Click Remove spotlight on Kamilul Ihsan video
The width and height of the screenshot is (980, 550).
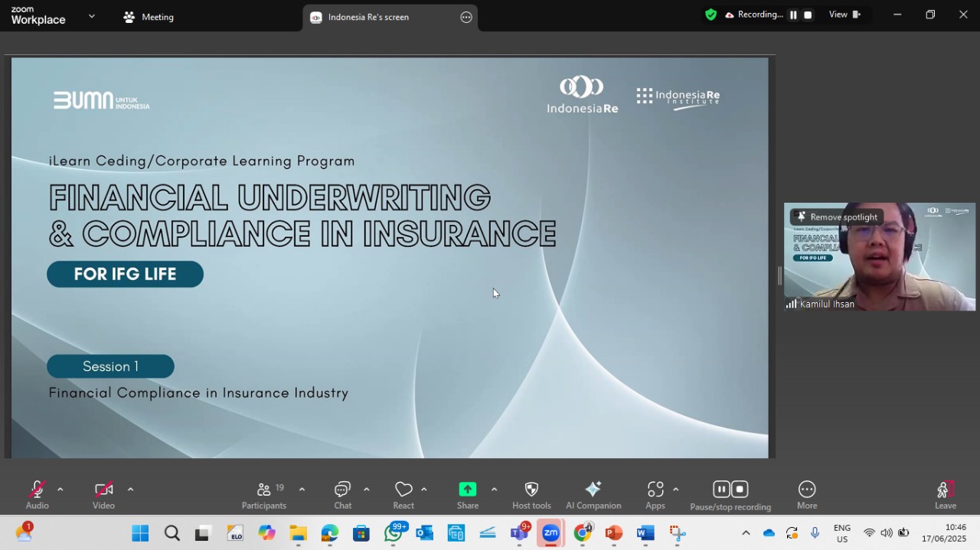836,217
